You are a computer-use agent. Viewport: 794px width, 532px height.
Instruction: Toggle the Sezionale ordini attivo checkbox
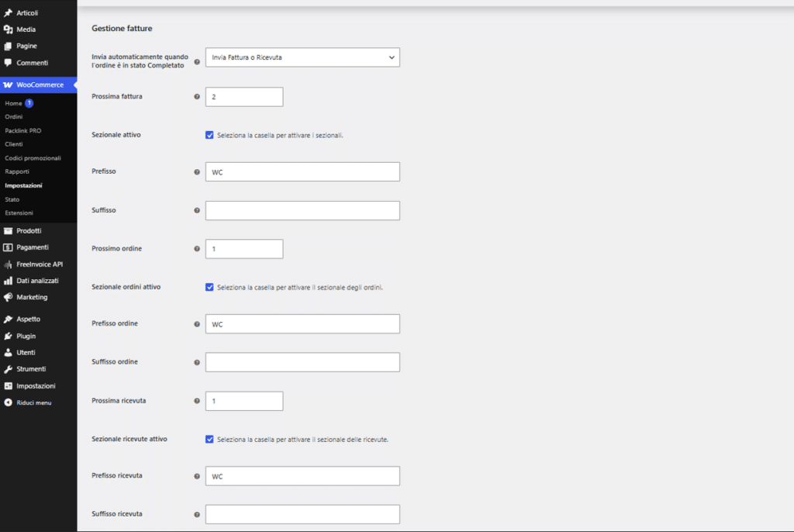pos(209,287)
